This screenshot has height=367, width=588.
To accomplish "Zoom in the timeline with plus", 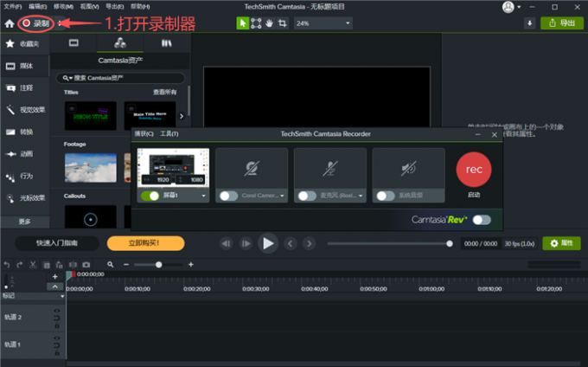I will [191, 265].
